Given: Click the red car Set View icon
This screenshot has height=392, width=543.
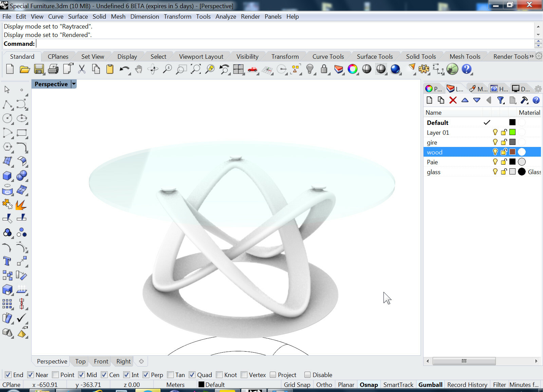Looking at the screenshot, I should pyautogui.click(x=252, y=69).
